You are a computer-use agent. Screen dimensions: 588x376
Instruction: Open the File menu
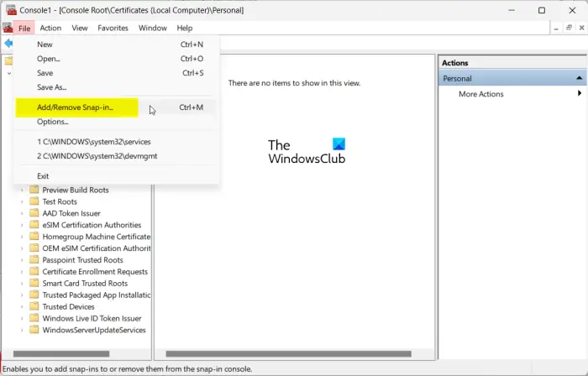tap(24, 28)
